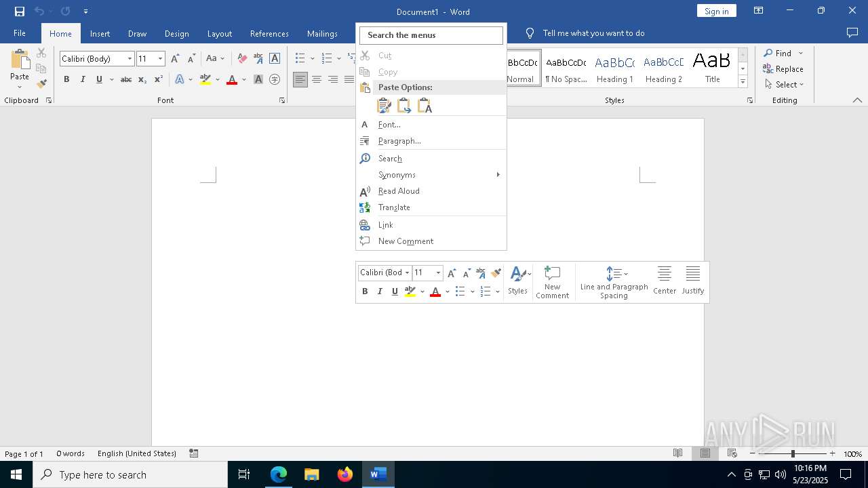Decrease font size in the ribbon
The image size is (868, 488).
pos(191,59)
